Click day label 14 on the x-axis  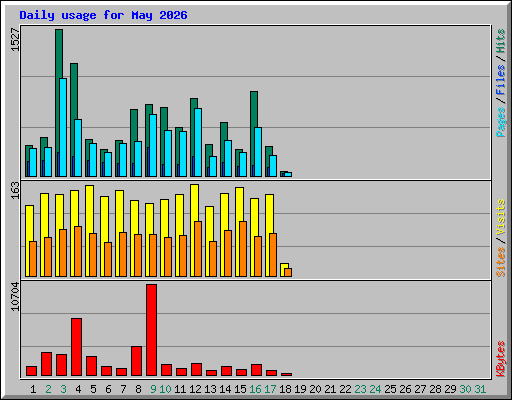tap(225, 389)
